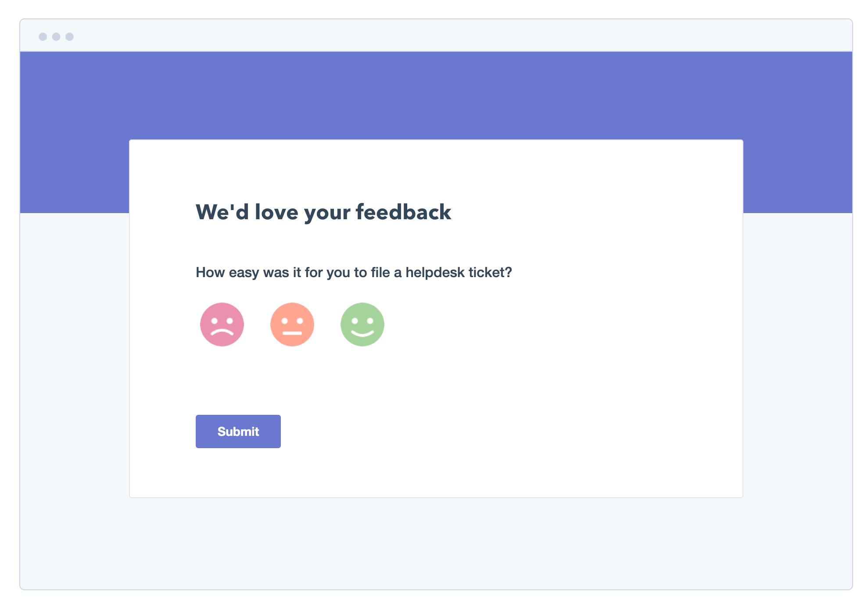The image size is (868, 599).
Task: Select the pink sad face rating
Action: click(222, 324)
